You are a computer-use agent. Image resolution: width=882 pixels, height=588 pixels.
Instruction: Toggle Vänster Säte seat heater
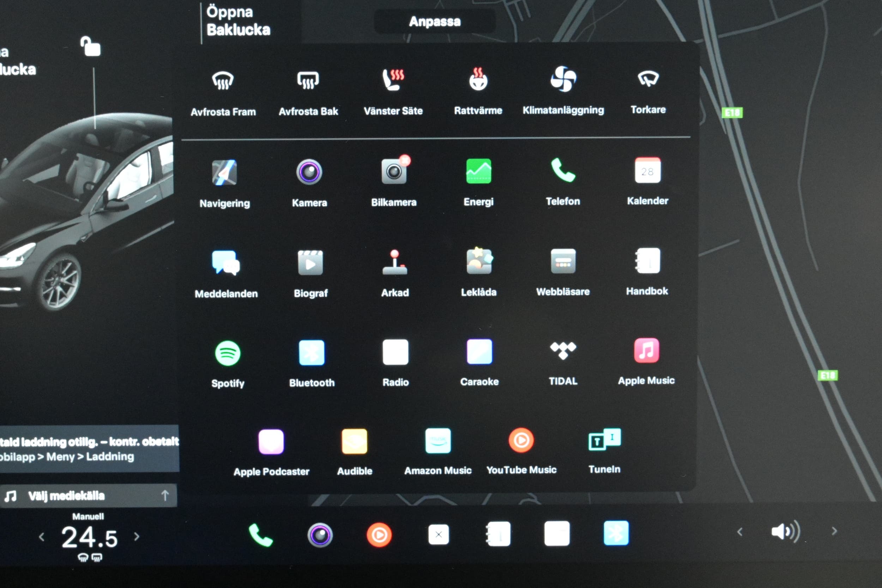[393, 80]
